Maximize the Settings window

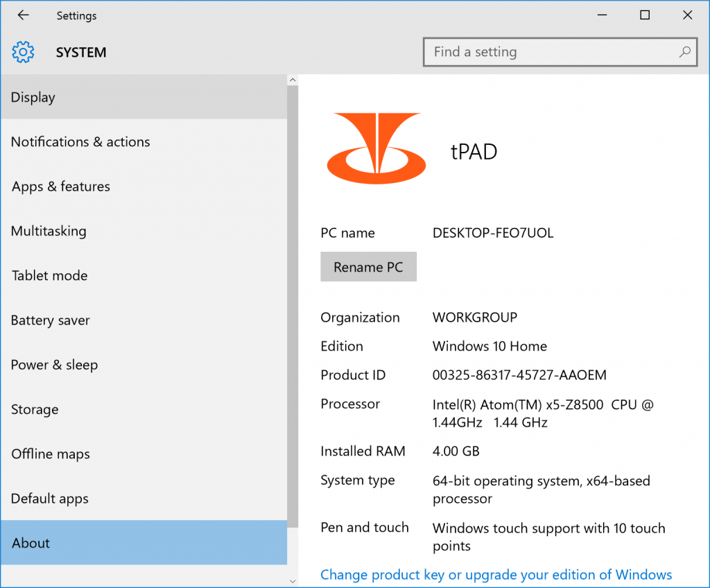point(645,15)
